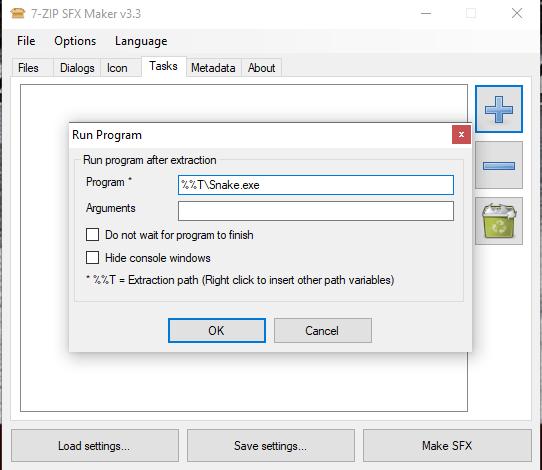This screenshot has height=470, width=542.
Task: Click Cancel in Run Program dialog
Action: [323, 330]
